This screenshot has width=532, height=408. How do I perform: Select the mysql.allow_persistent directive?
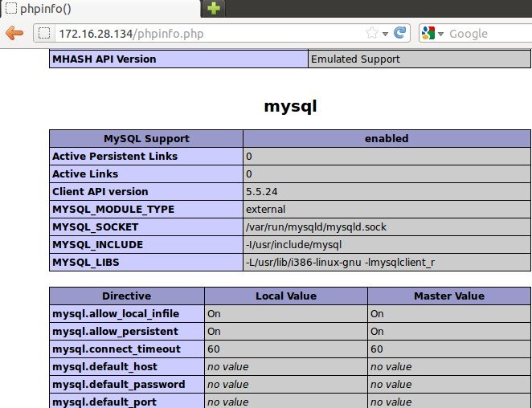116,332
